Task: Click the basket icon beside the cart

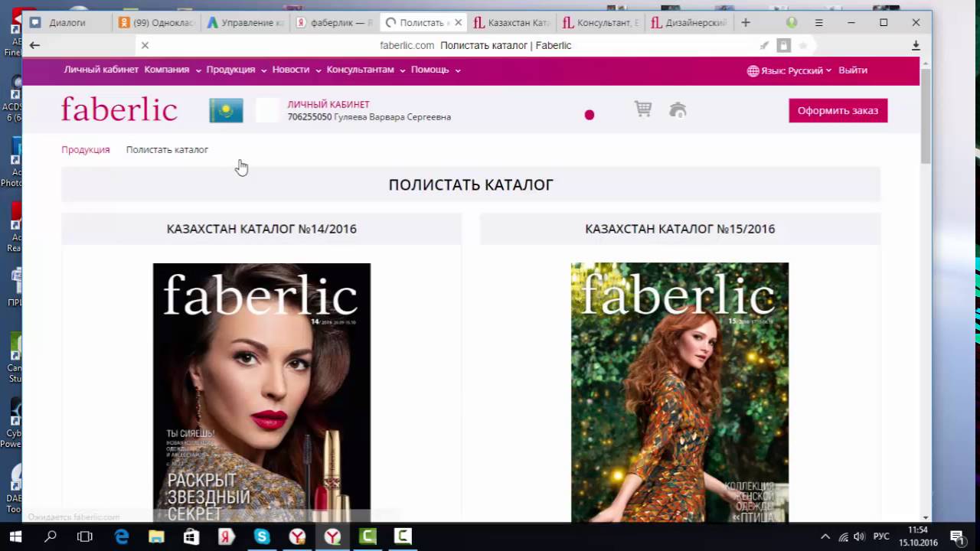Action: [x=678, y=110]
